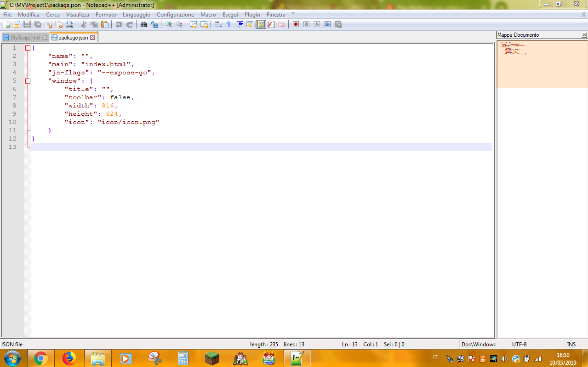588x367 pixels.
Task: Open the Esegui menu
Action: (x=230, y=15)
